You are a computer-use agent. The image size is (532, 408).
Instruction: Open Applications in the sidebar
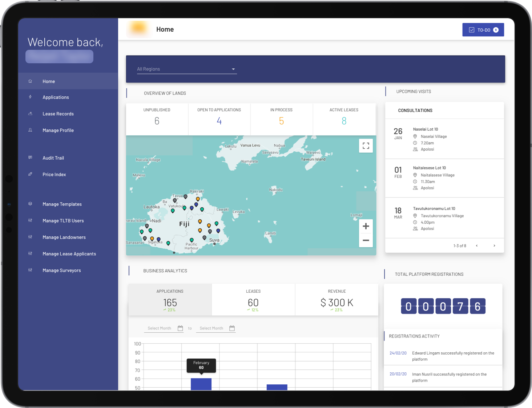coord(68,97)
